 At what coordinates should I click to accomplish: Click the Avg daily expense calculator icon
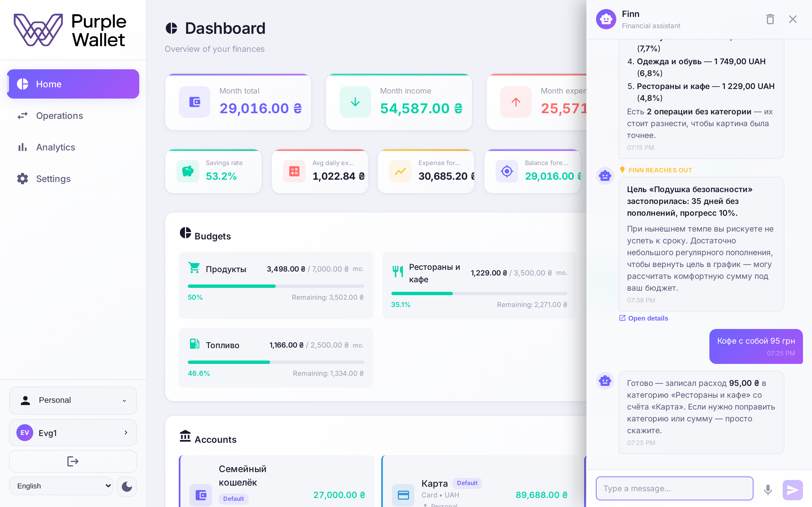click(294, 171)
